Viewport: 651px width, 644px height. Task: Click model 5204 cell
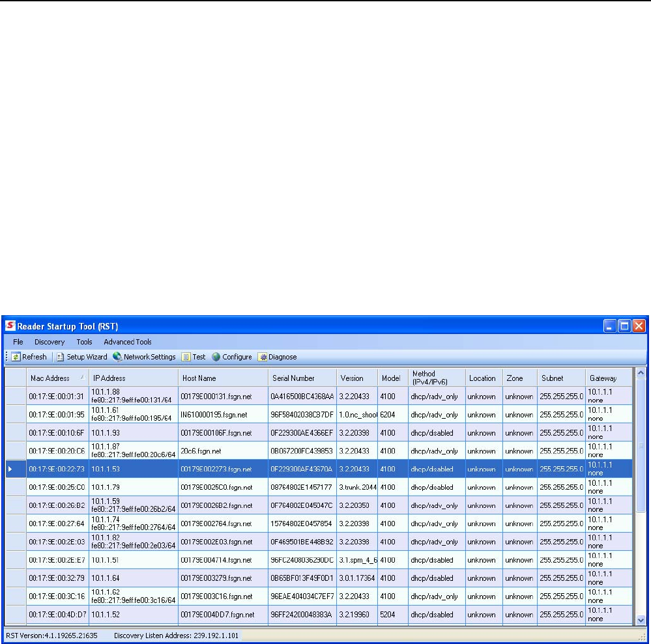pyautogui.click(x=393, y=615)
